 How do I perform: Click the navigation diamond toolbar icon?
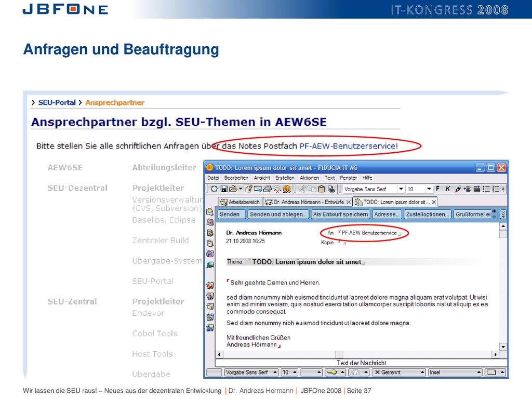point(214,189)
